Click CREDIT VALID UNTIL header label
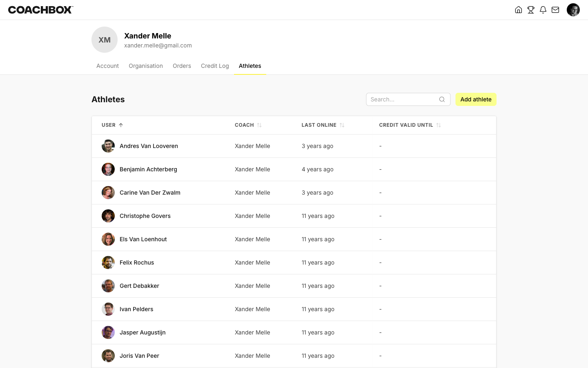Screen dimensions: 588x368 pyautogui.click(x=406, y=125)
